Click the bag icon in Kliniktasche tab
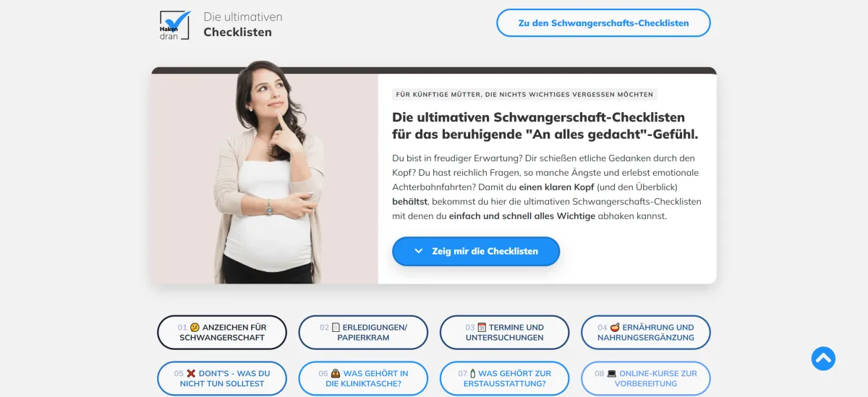 (x=336, y=374)
